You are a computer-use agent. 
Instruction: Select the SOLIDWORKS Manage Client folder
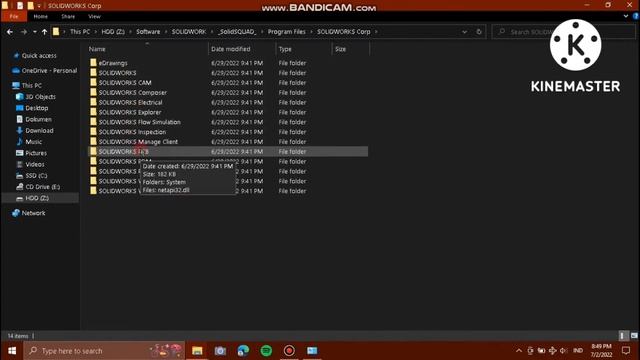(x=228, y=141)
